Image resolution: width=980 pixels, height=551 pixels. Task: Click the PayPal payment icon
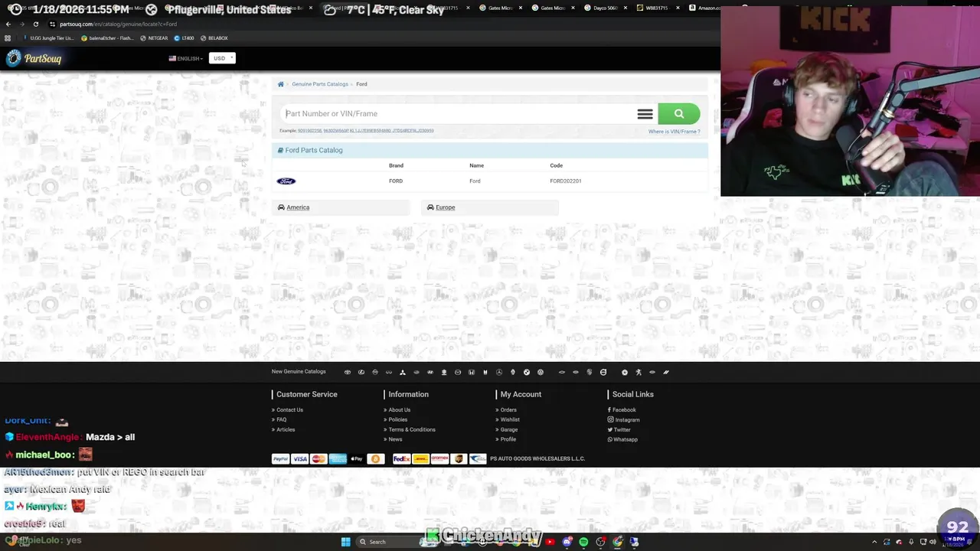point(281,458)
